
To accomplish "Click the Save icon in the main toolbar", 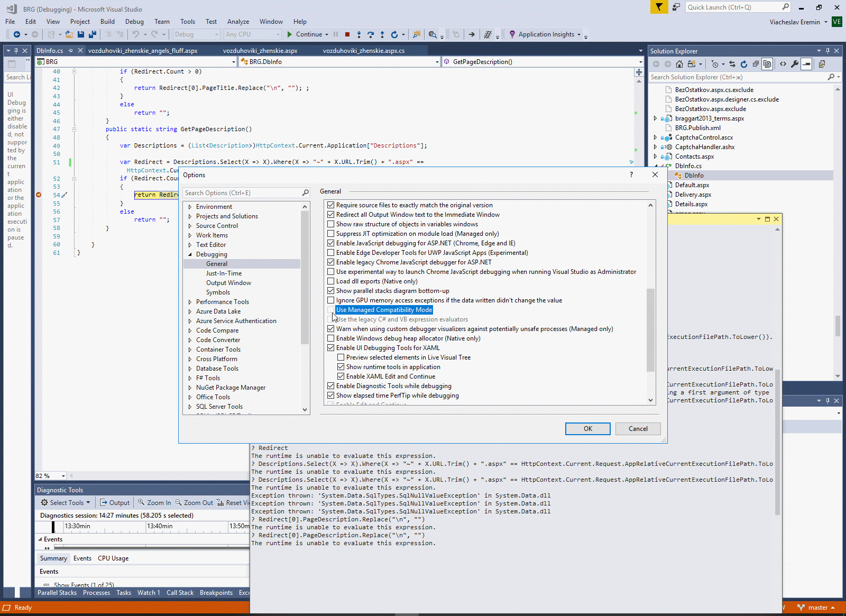I will [x=81, y=34].
